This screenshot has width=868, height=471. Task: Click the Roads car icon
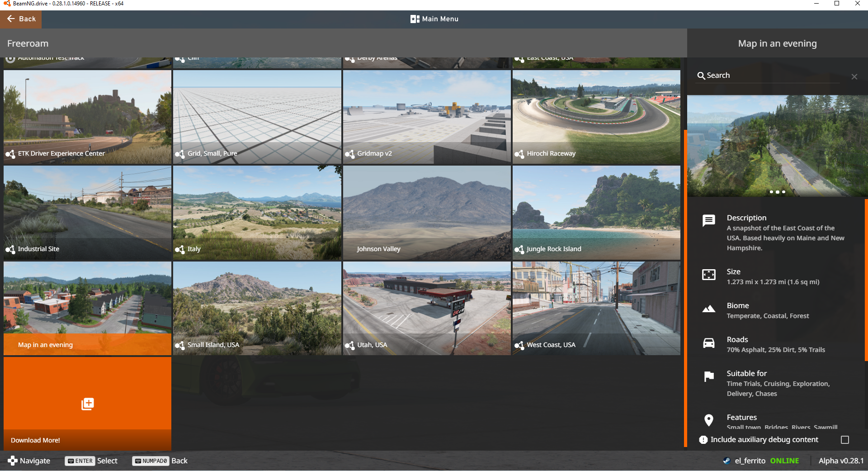click(x=708, y=343)
